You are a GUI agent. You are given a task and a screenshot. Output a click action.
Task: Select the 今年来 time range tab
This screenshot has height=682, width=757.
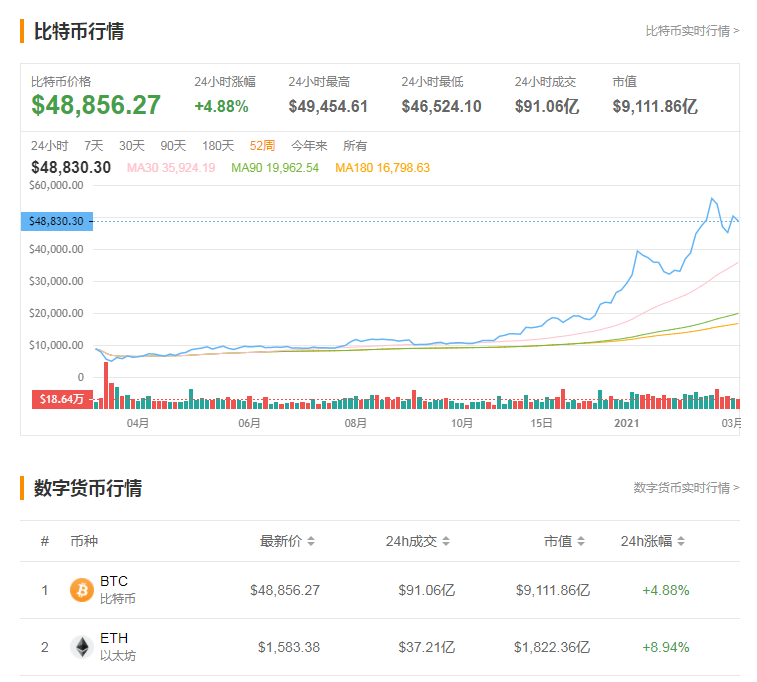click(x=309, y=146)
